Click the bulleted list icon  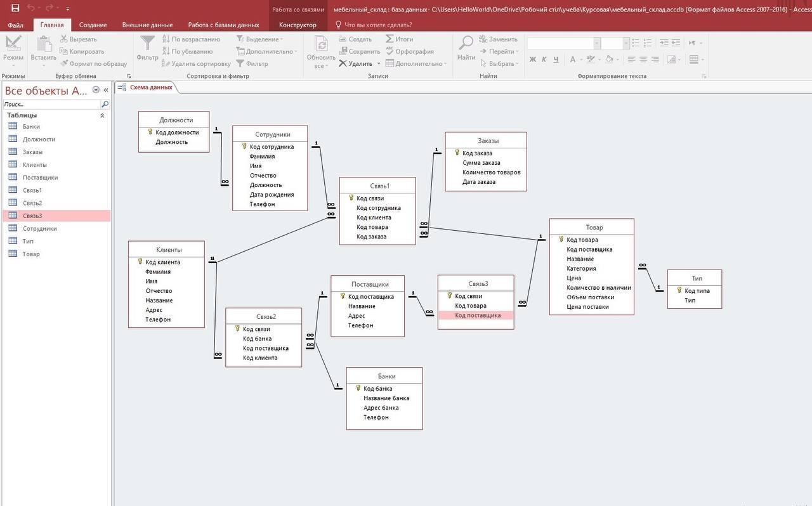(637, 42)
